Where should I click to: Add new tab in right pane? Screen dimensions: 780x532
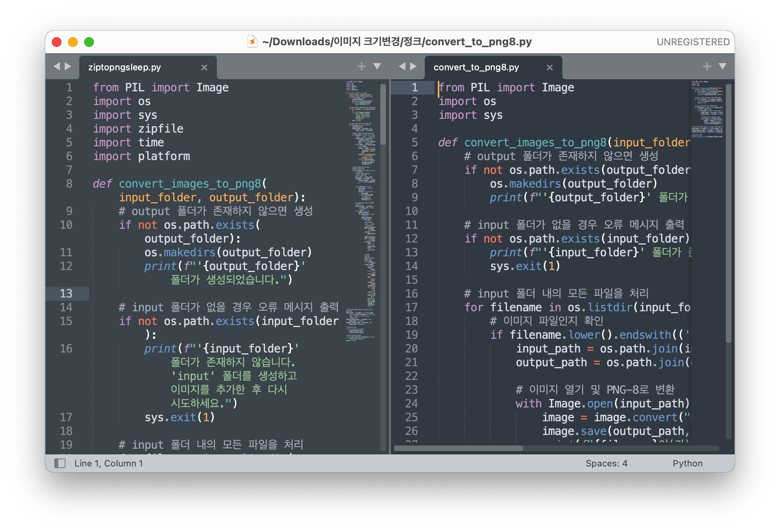[x=707, y=66]
